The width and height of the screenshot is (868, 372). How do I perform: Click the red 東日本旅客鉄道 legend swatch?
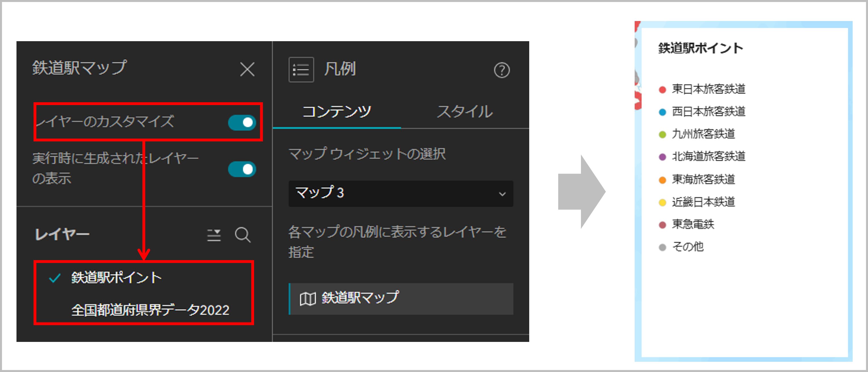coord(662,89)
